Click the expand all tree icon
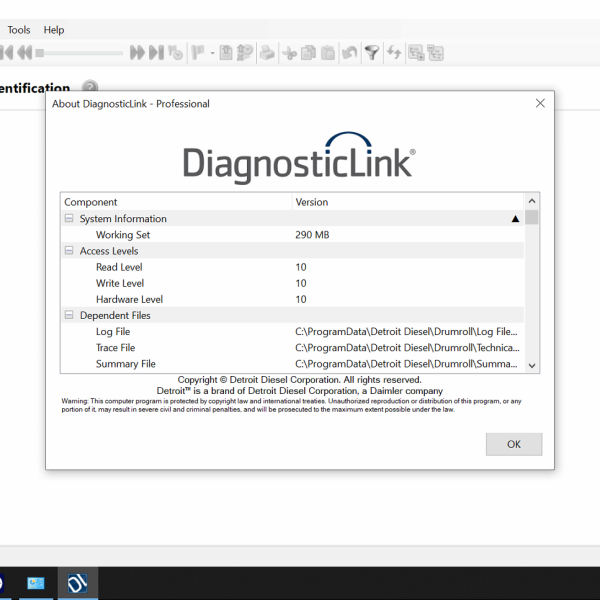600x600 pixels. coord(416,52)
